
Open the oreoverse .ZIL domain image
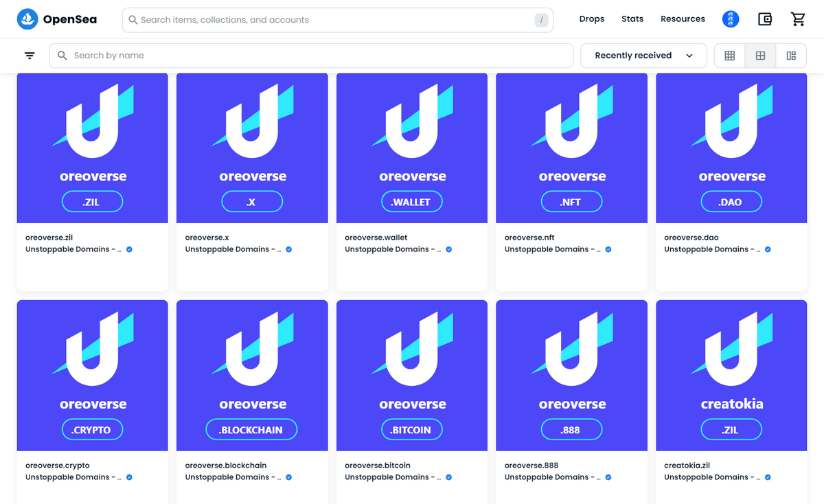click(93, 148)
